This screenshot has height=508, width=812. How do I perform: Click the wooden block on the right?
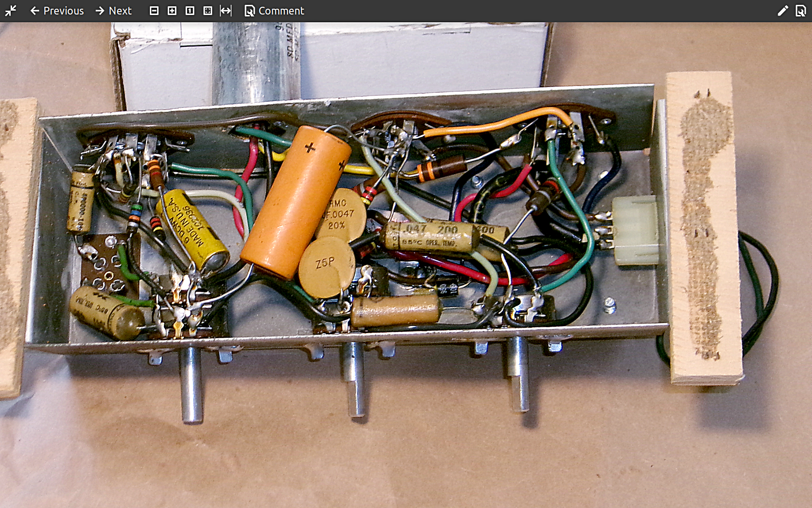[704, 227]
